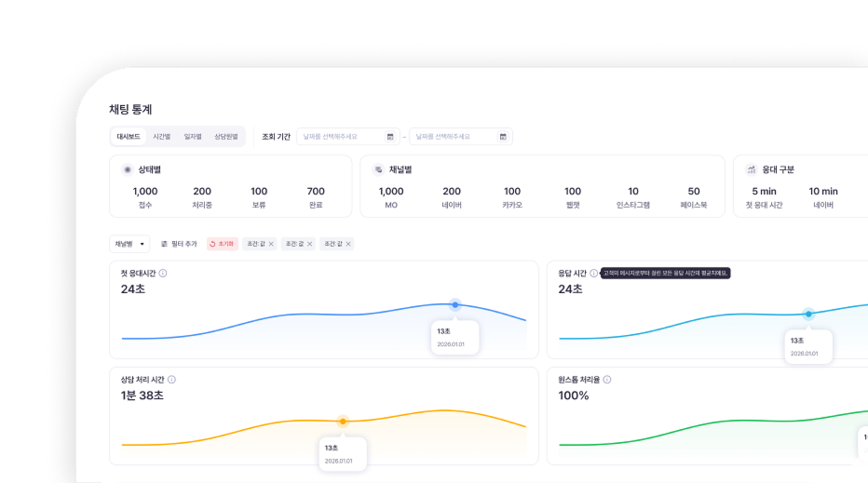868x483 pixels.
Task: Click the 200 네이버 channel stat
Action: tap(452, 197)
